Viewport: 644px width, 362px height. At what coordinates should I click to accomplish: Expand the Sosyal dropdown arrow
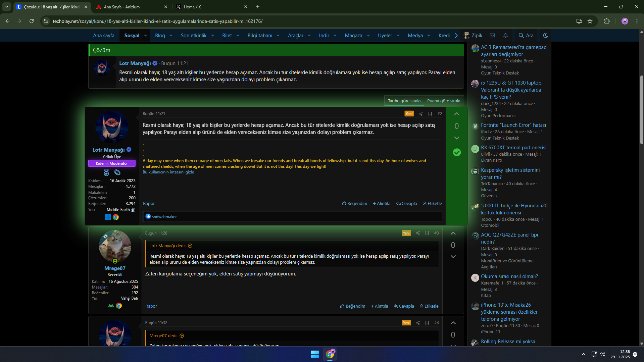145,36
